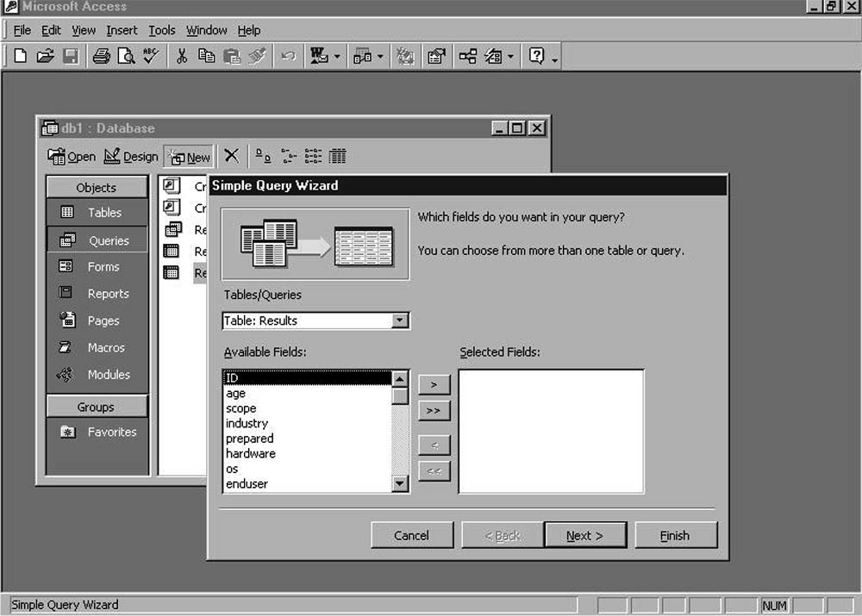The height and width of the screenshot is (616, 862).
Task: Select Reports in Objects bar
Action: pos(97,294)
